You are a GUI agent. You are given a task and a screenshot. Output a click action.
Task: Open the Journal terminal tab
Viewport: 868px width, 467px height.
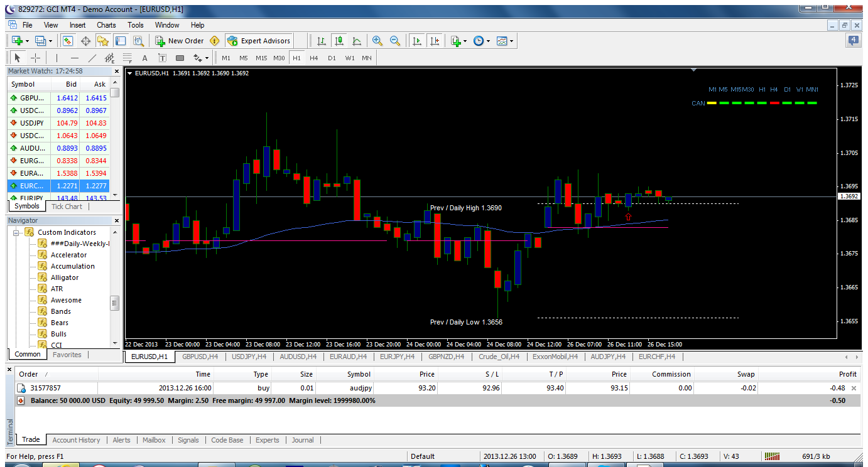(x=303, y=440)
